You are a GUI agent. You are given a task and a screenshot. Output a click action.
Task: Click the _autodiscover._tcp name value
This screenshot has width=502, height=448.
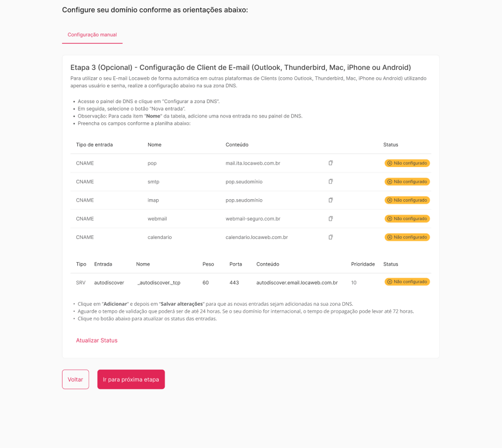159,282
